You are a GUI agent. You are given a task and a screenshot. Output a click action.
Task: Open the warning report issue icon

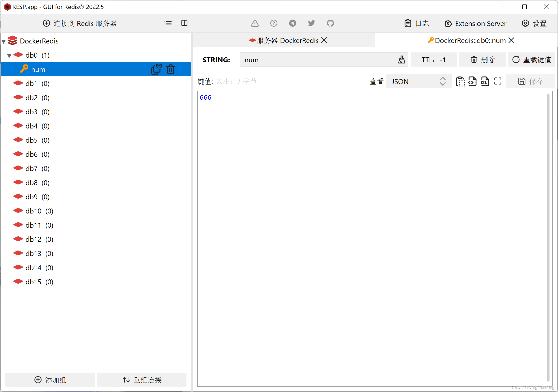(255, 23)
